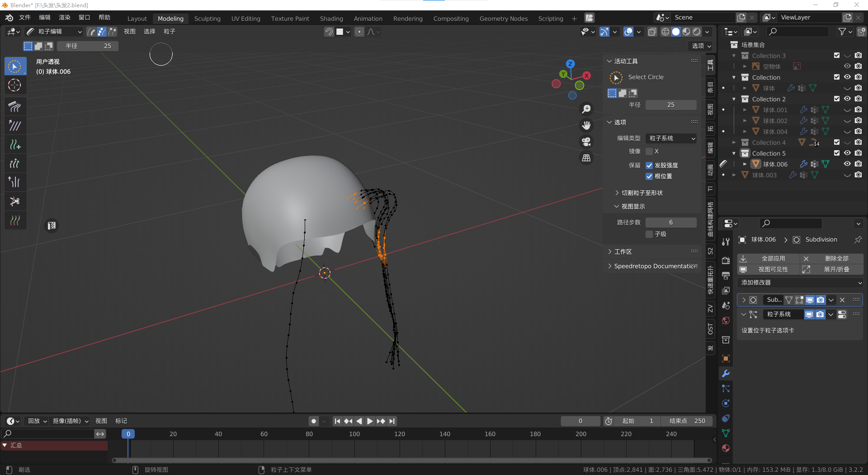This screenshot has height=475, width=868.
Task: Select the Comb particle tool
Action: click(15, 107)
